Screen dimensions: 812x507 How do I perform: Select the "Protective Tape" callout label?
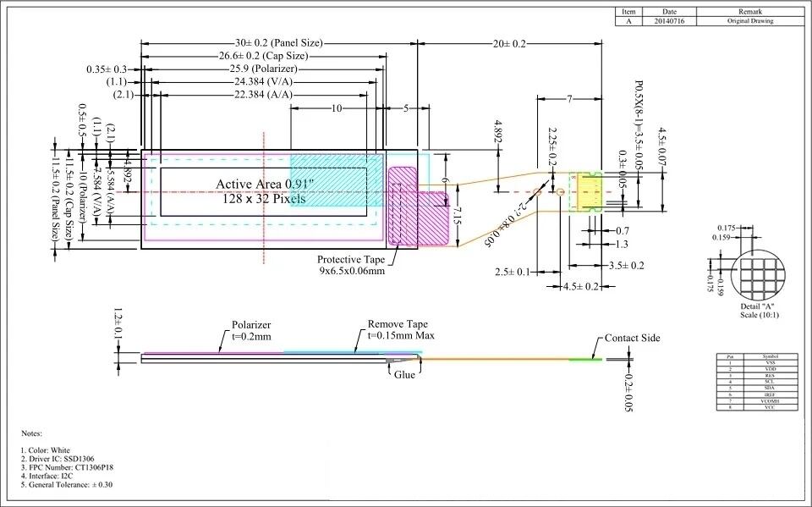(351, 259)
